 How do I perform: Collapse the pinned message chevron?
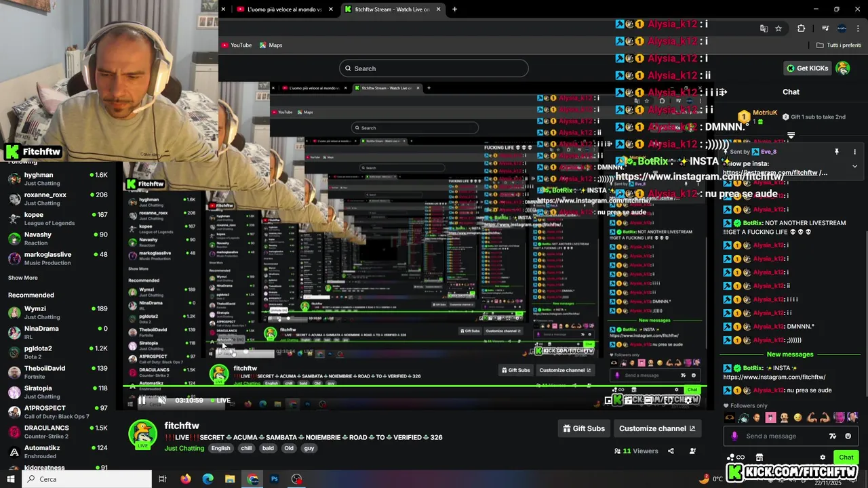click(x=854, y=166)
